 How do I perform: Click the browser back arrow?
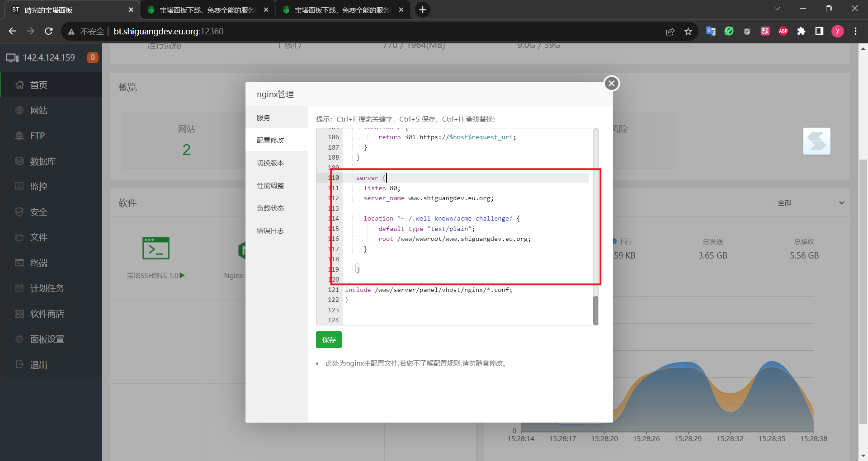click(12, 31)
